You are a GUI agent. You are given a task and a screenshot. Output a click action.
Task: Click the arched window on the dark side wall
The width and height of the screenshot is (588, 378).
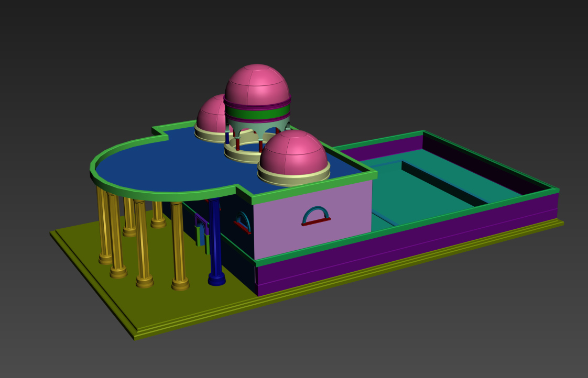pos(242,221)
